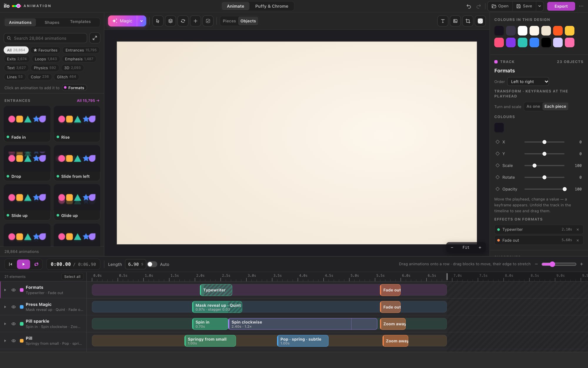588x368 pixels.
Task: Open the layers stack tool
Action: point(171,21)
